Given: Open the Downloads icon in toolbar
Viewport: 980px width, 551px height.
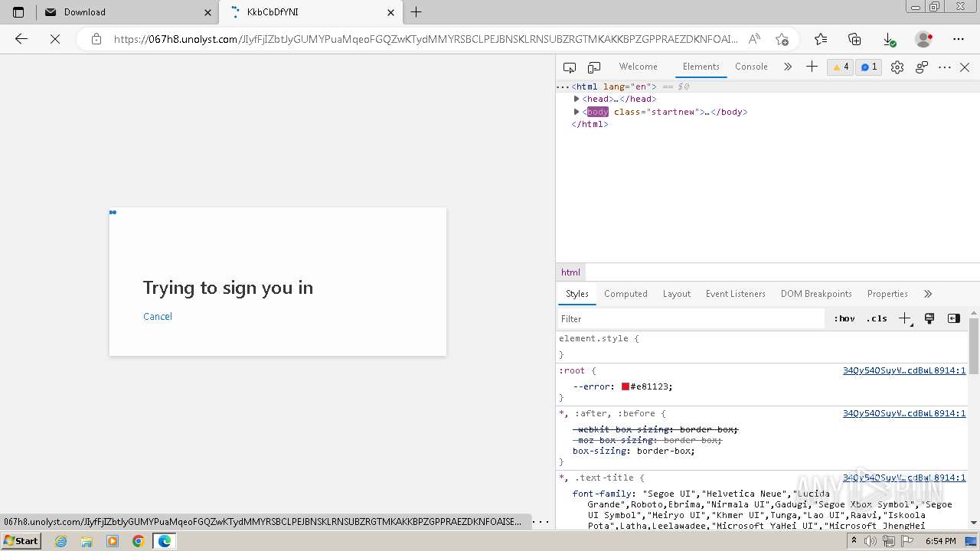Looking at the screenshot, I should (x=890, y=39).
